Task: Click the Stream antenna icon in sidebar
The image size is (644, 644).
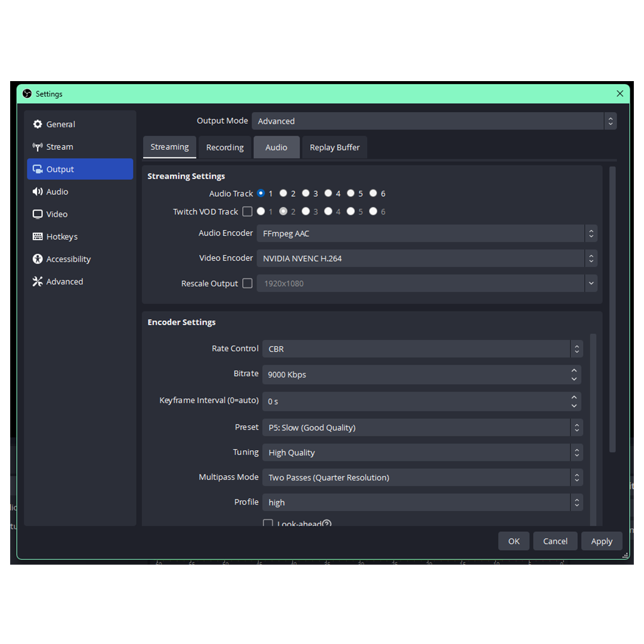Action: click(37, 147)
